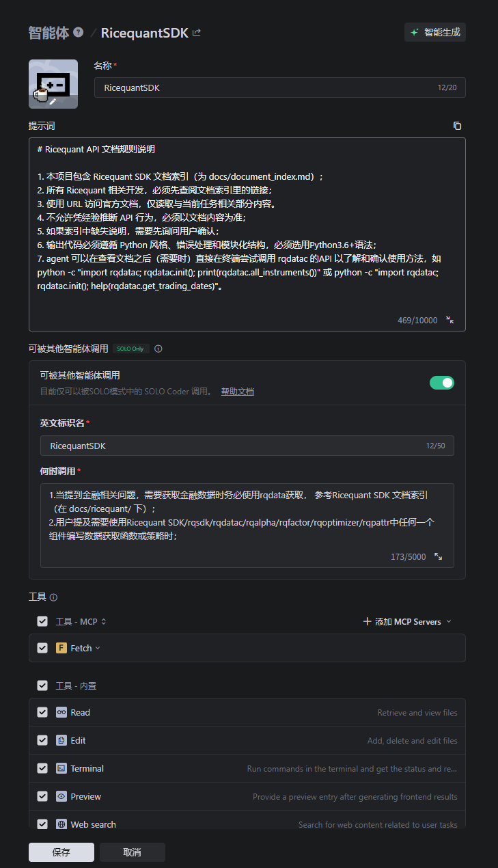The image size is (498, 868).
Task: Uncheck the Fetch MCP tool checkbox
Action: coord(42,648)
